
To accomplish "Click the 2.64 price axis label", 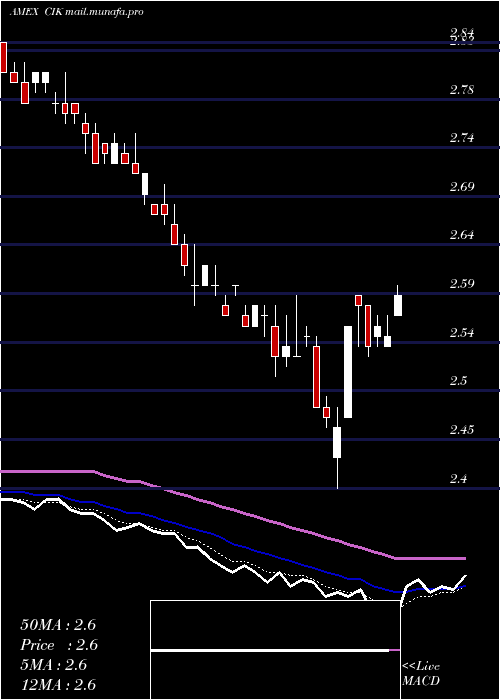I will pyautogui.click(x=462, y=235).
